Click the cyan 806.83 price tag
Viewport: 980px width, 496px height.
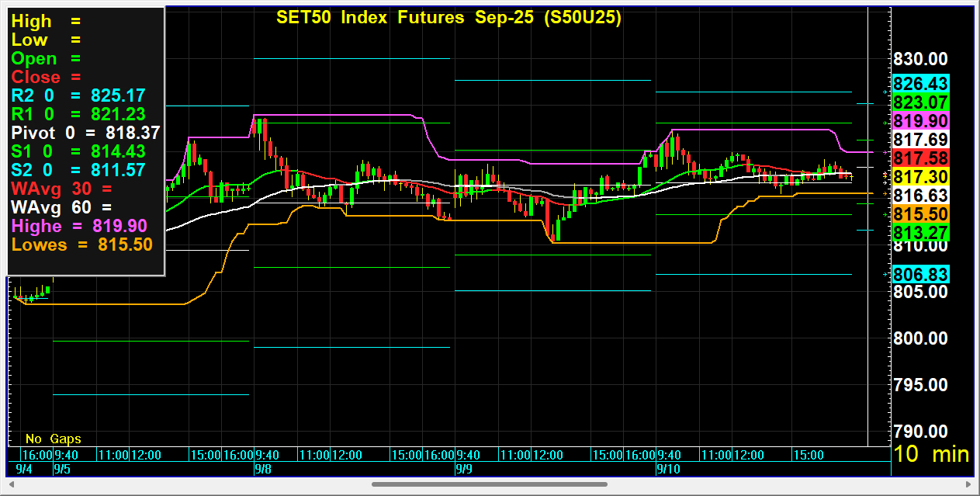tap(921, 274)
